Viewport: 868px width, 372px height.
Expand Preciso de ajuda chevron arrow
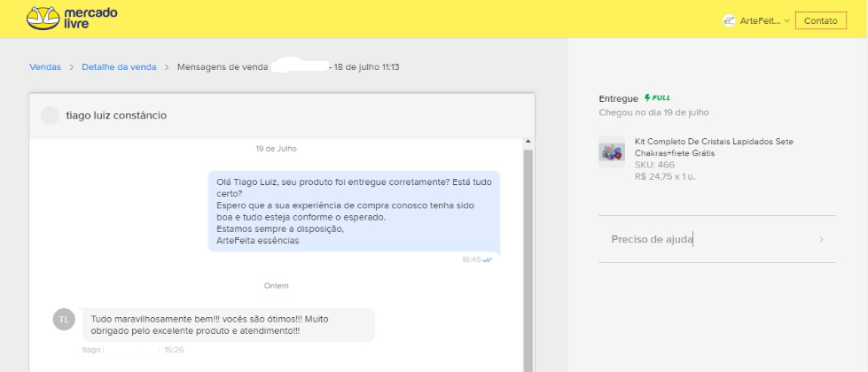tap(822, 239)
